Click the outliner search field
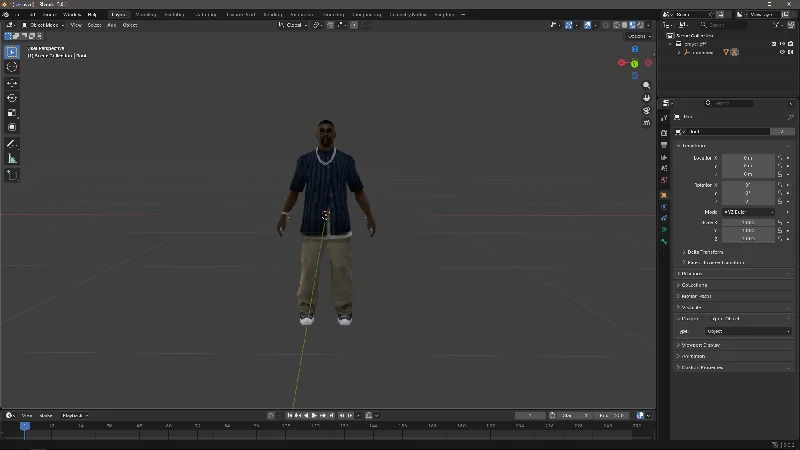The width and height of the screenshot is (800, 450). pyautogui.click(x=722, y=25)
